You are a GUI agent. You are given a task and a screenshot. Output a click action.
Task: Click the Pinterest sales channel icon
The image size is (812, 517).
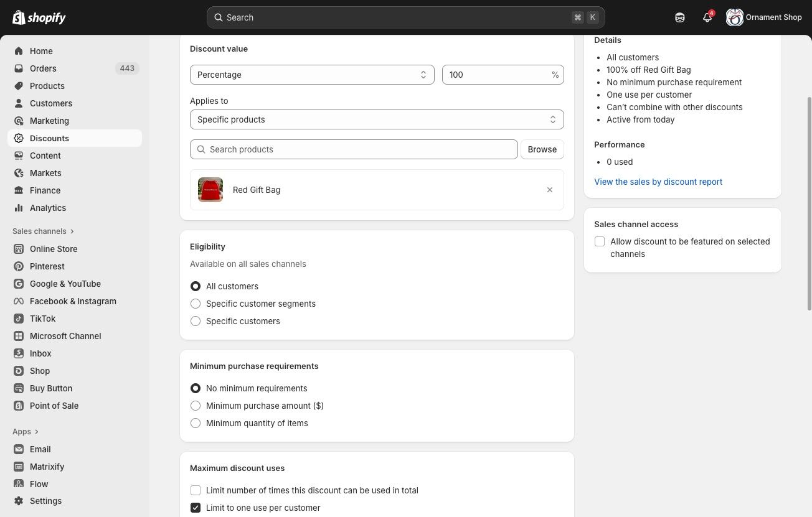click(x=19, y=266)
